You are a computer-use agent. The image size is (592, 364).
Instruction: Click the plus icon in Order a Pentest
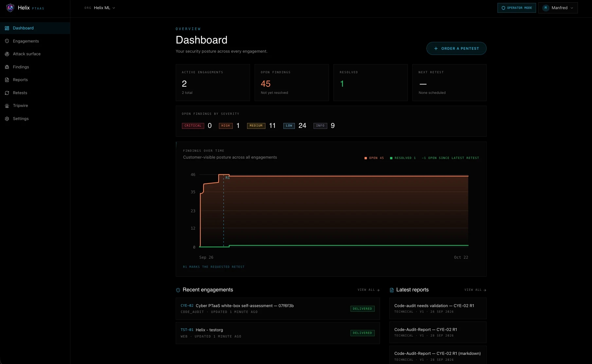click(x=436, y=48)
